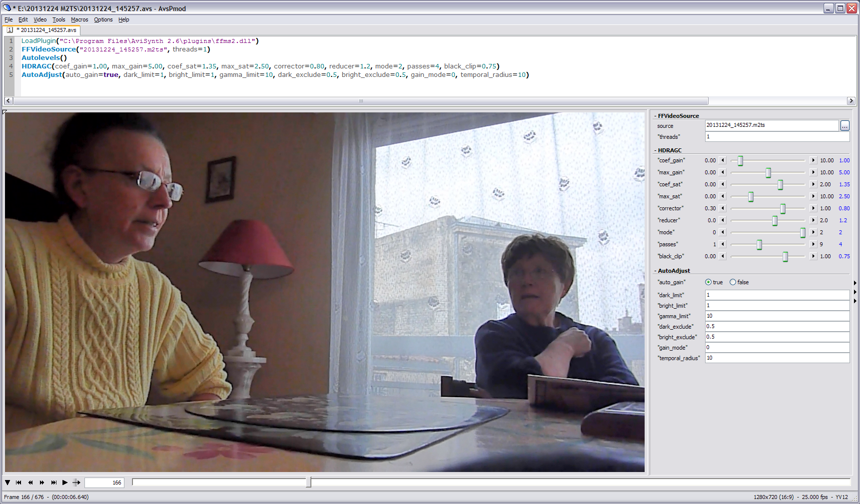Increase reducer with its right arrow
This screenshot has height=504, width=860.
[x=814, y=220]
